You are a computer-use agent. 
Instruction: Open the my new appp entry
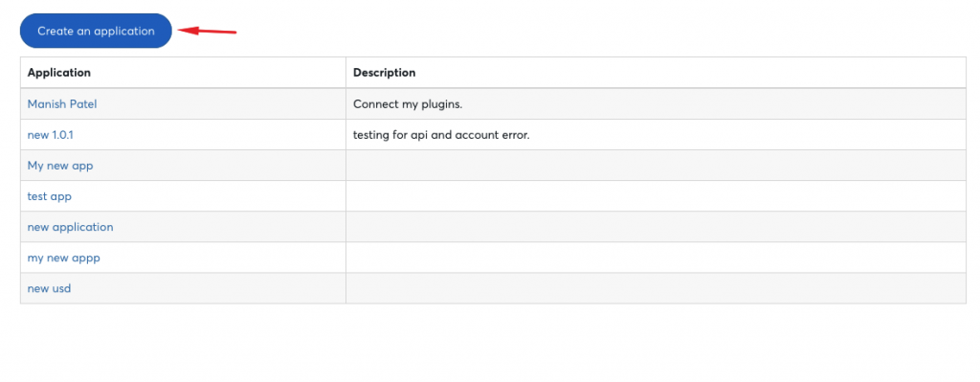64,258
